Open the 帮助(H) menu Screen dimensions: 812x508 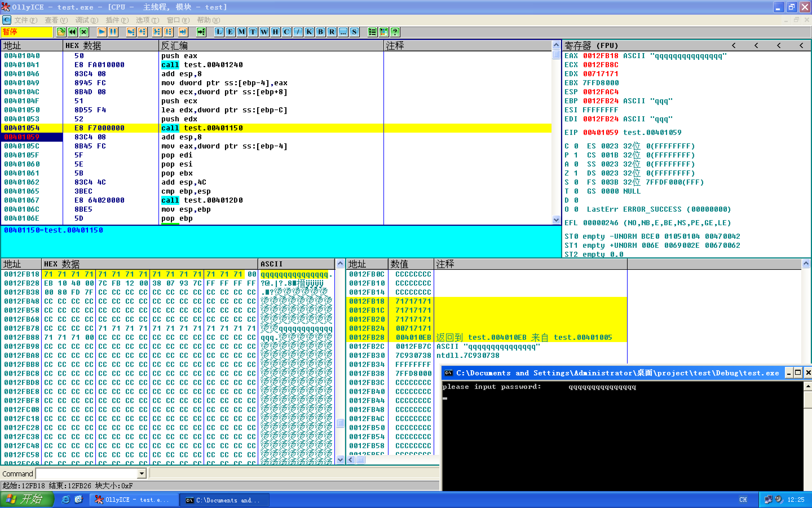pyautogui.click(x=209, y=20)
